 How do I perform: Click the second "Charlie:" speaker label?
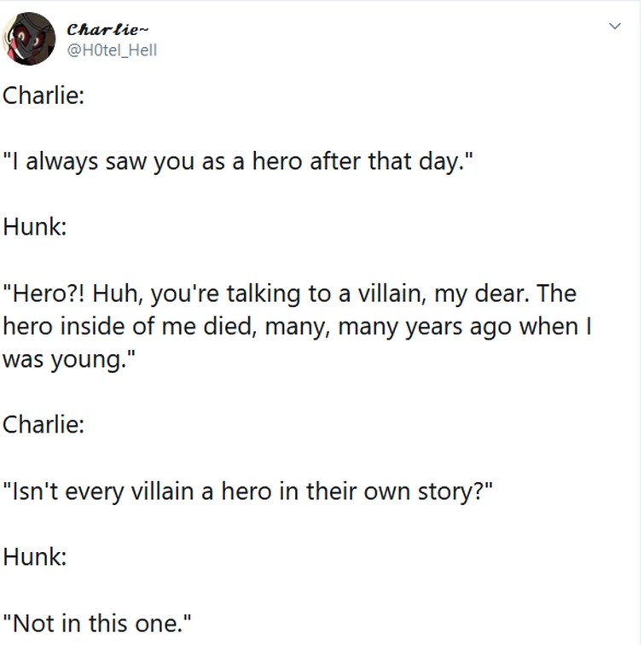(44, 424)
